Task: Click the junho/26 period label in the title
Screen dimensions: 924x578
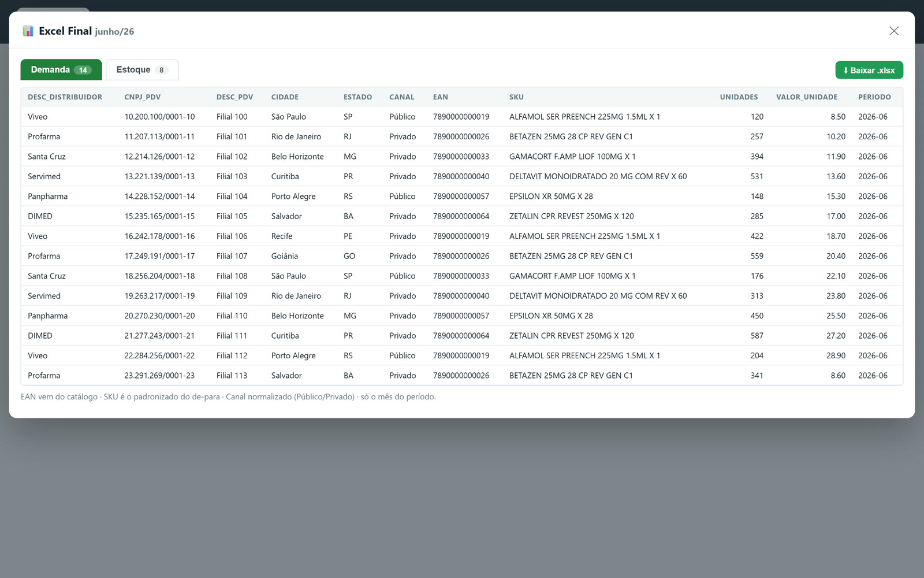Action: [x=114, y=32]
